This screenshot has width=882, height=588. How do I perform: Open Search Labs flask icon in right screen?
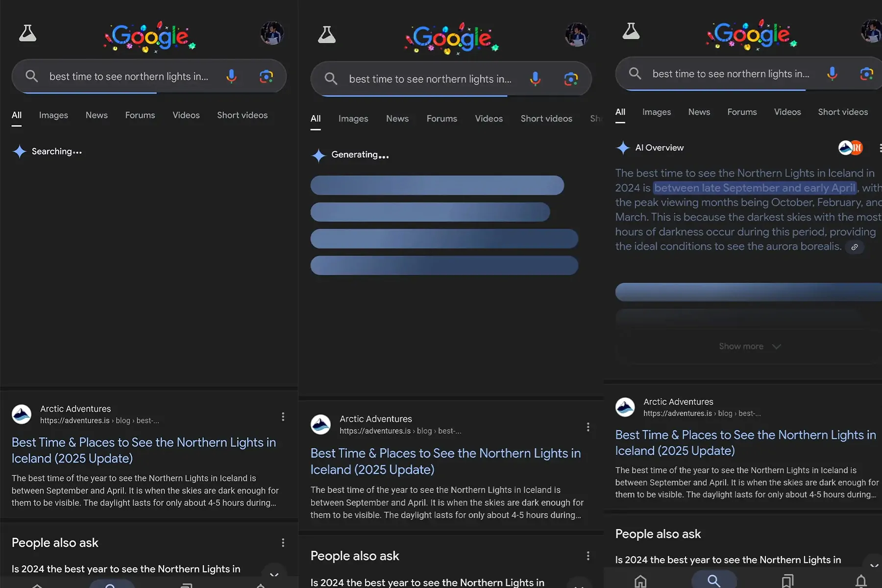[x=631, y=31]
